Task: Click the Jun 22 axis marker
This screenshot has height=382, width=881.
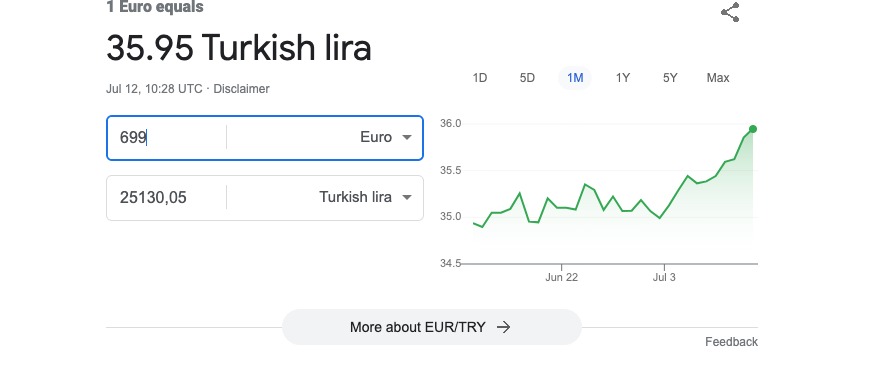Action: 561,278
